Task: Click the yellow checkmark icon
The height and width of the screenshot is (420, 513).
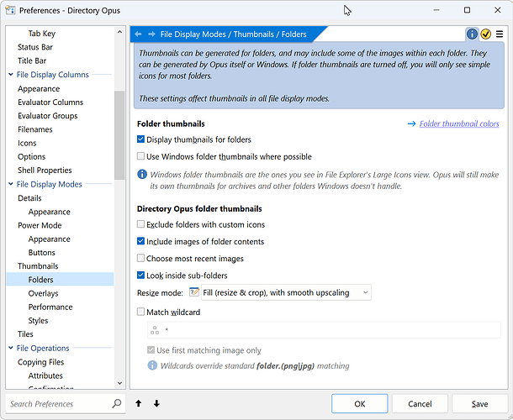Action: 485,34
